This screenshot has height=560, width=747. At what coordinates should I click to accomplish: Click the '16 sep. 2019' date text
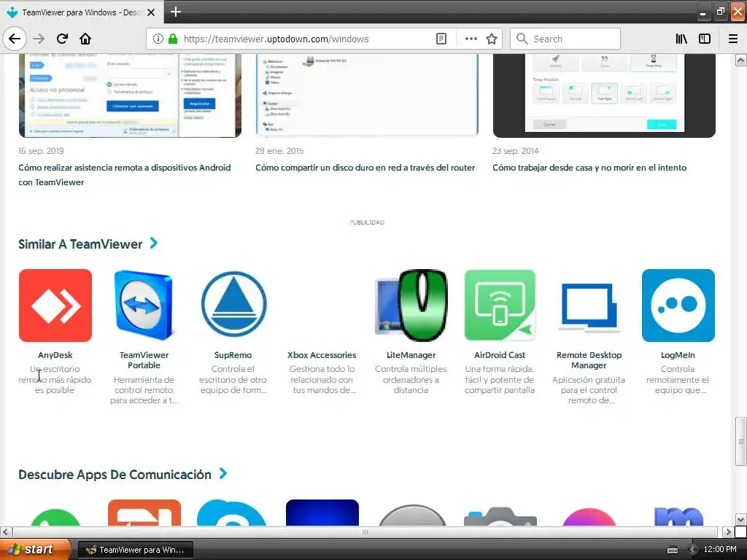click(41, 151)
